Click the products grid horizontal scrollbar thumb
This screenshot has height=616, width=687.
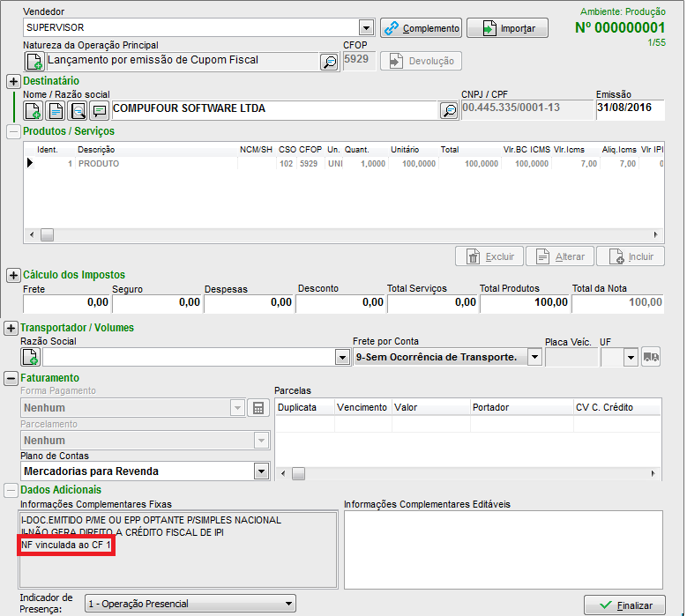pyautogui.click(x=48, y=234)
